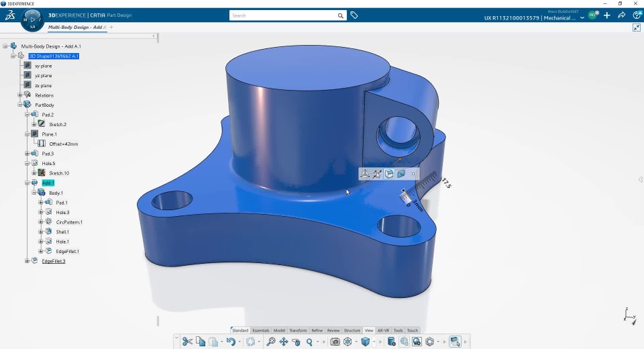The width and height of the screenshot is (644, 349).
Task: Click the point selection icon in context toolbar
Action: point(377,174)
